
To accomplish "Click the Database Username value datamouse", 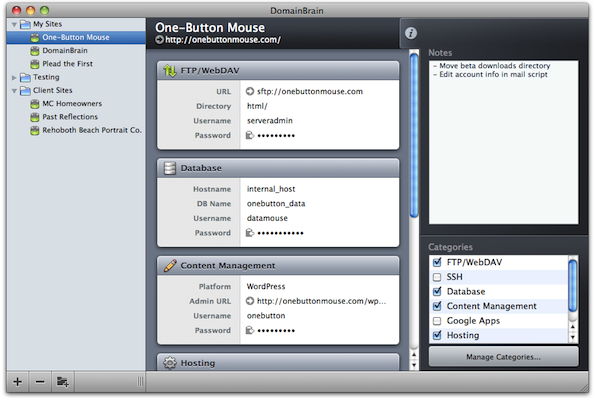I will coord(267,218).
